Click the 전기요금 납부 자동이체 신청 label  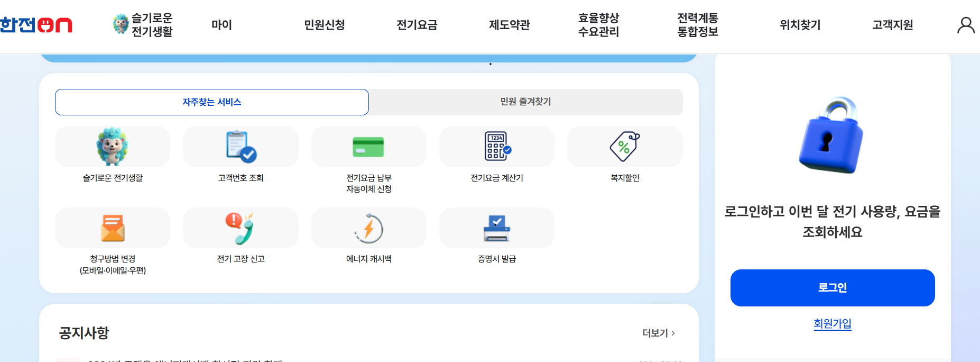[x=368, y=184]
